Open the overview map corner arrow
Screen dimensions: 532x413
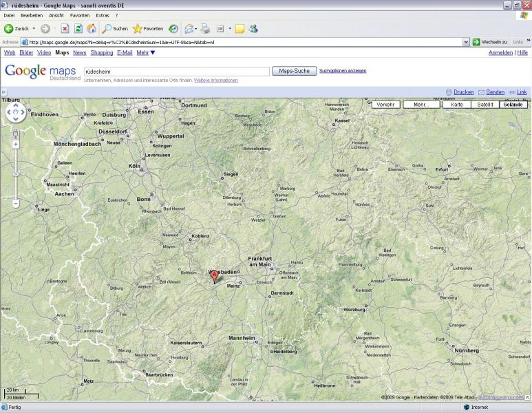[x=528, y=397]
